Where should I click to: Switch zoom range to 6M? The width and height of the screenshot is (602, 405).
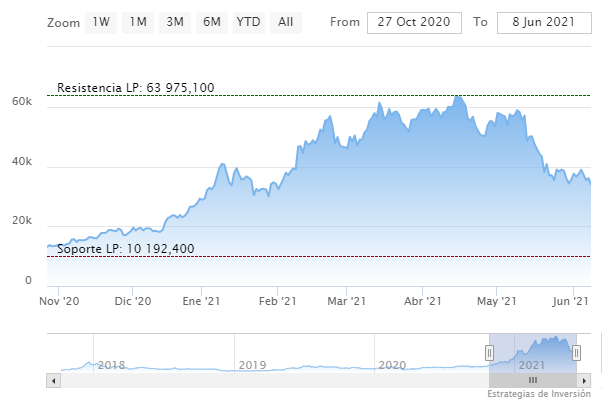coord(212,21)
